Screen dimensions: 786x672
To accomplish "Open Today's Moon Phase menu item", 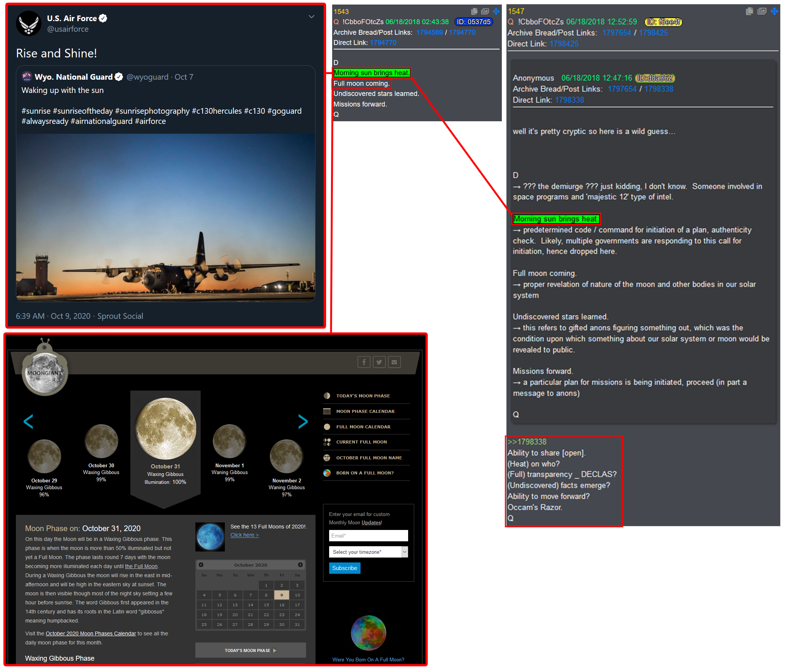I will pyautogui.click(x=366, y=395).
